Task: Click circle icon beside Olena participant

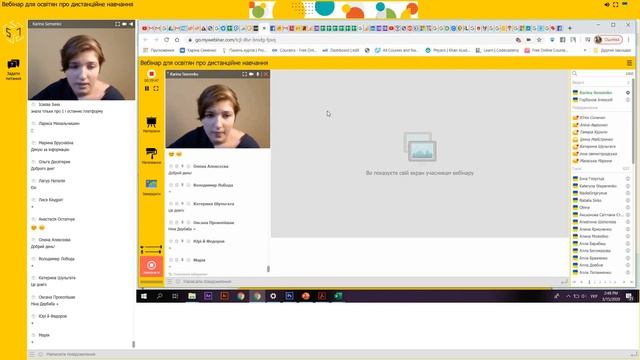Action: point(628,207)
